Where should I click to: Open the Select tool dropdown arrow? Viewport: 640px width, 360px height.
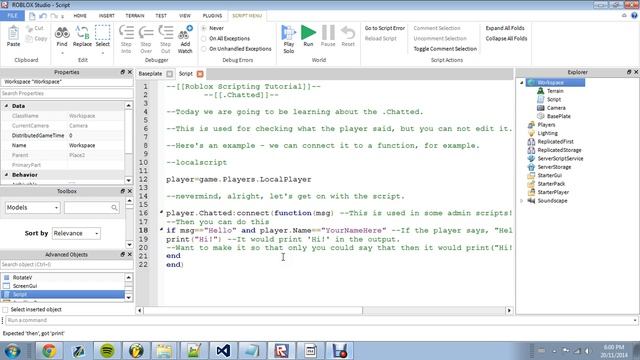[x=102, y=53]
